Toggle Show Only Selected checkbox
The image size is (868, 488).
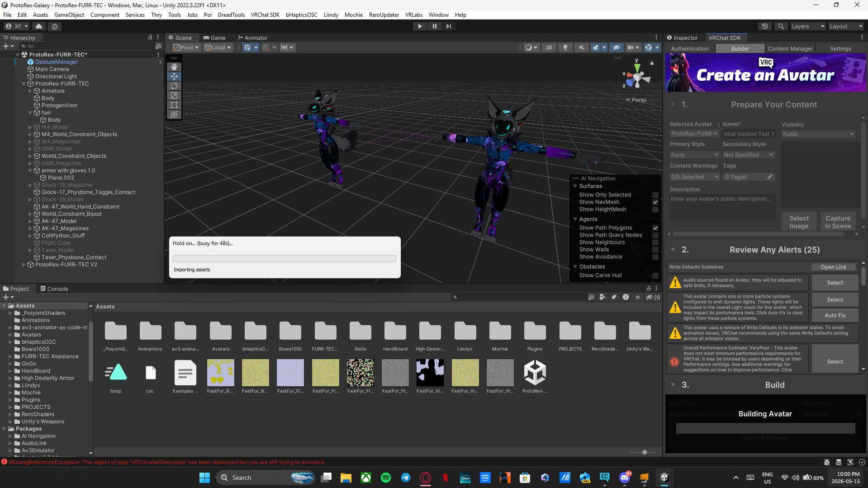tap(655, 195)
